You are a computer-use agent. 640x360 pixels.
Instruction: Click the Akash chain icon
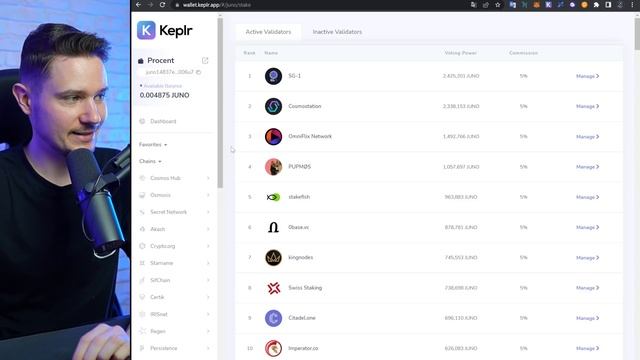coord(142,229)
